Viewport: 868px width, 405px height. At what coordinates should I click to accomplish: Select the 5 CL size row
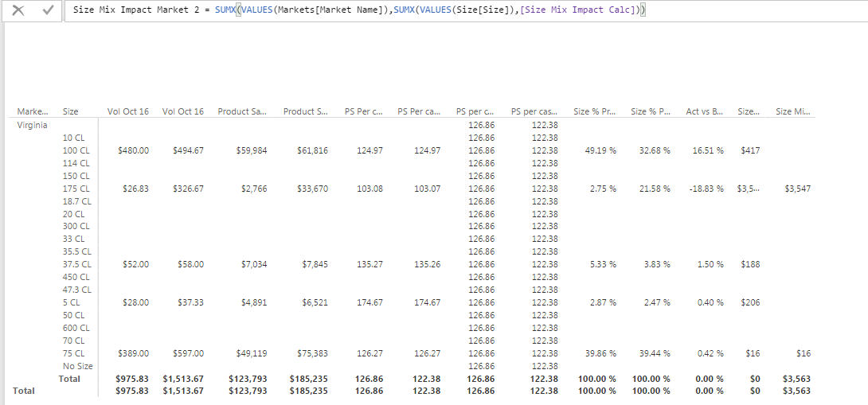coord(72,302)
